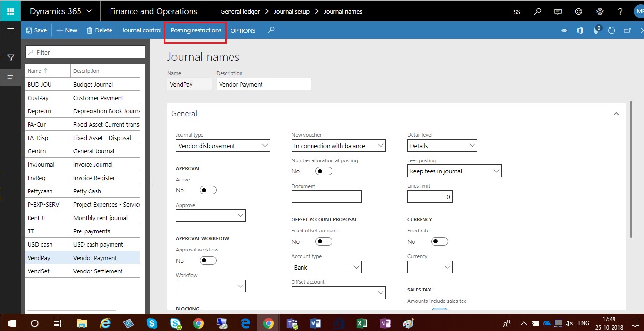
Task: Toggle Approval Active switch
Action: click(208, 190)
